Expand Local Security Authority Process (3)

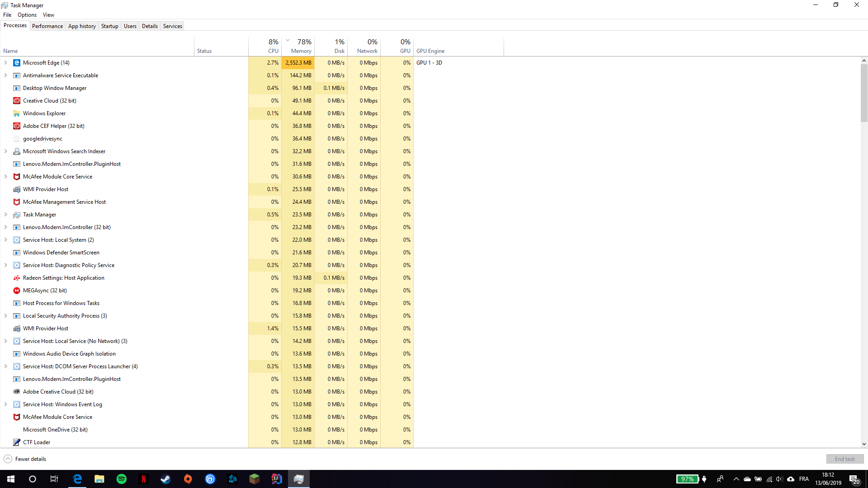click(x=6, y=316)
